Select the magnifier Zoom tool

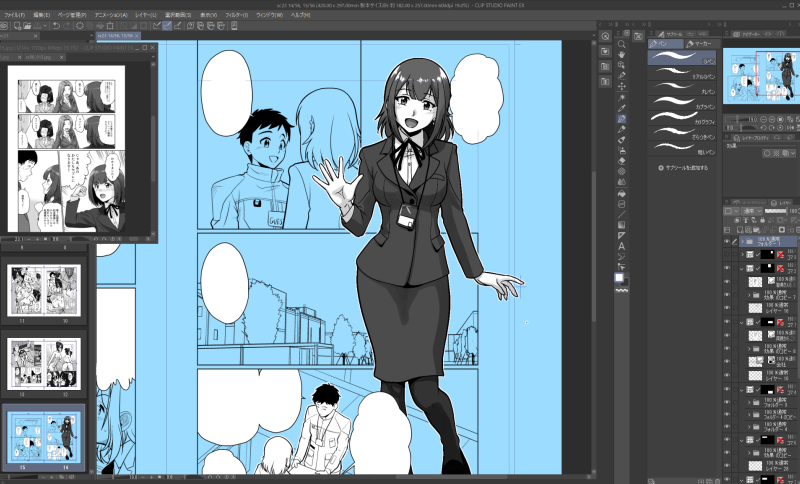[621, 44]
